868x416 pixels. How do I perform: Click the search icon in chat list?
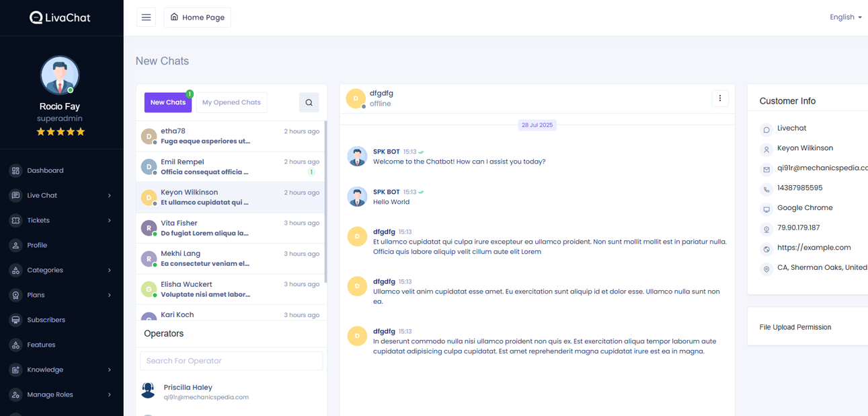coord(309,103)
